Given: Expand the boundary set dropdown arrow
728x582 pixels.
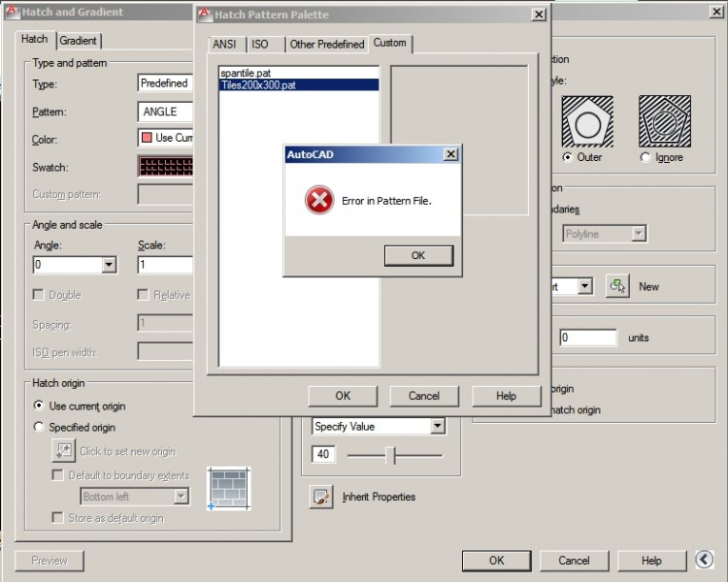Looking at the screenshot, I should (x=585, y=286).
